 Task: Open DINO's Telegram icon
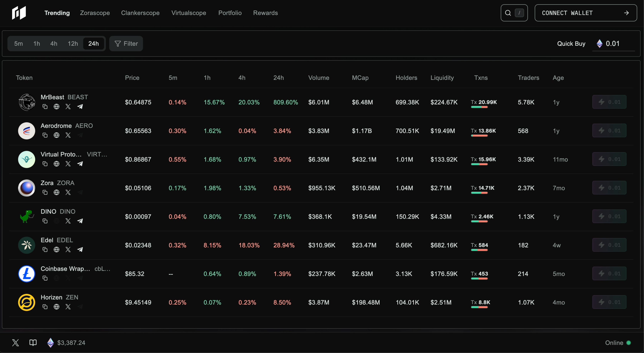click(80, 221)
